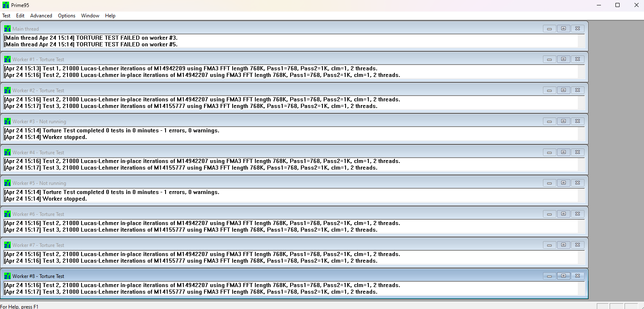
Task: Click the Main thread vertical scrollbar
Action: (581, 41)
